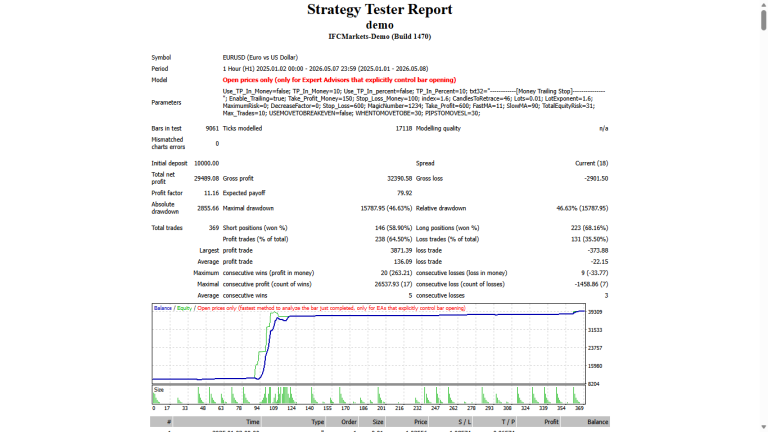768x432 pixels.
Task: Click the Loss trades value "131 (35.50%)"
Action: click(x=590, y=240)
